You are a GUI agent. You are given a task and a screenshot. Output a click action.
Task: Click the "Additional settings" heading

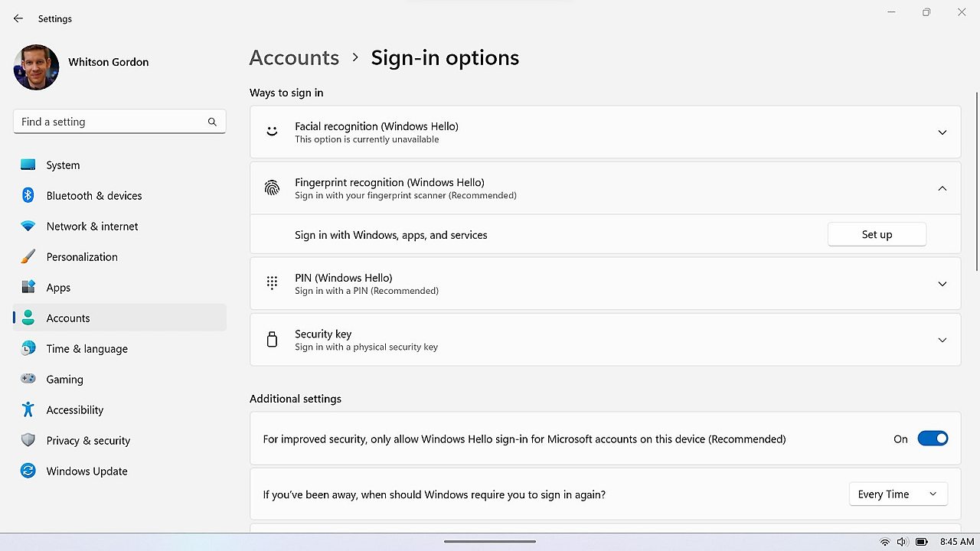[x=296, y=399]
